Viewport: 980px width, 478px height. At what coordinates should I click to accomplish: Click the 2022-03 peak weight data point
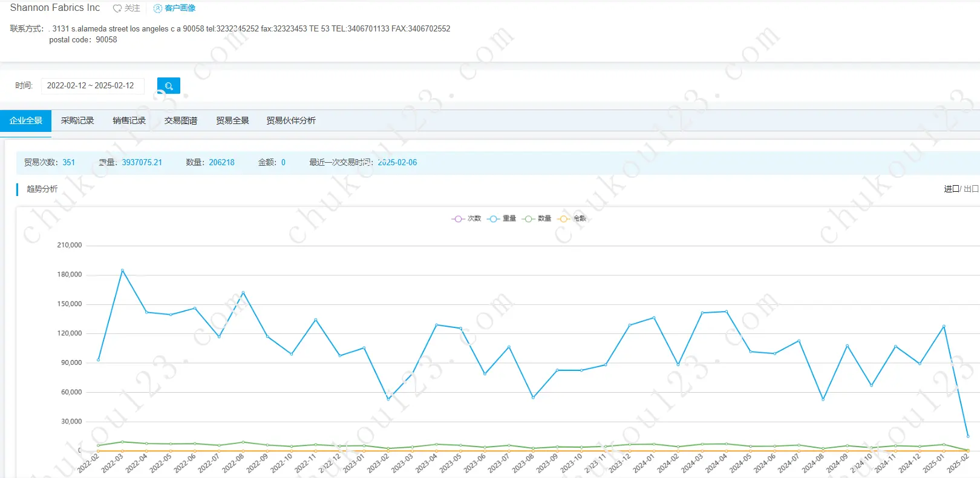click(122, 270)
